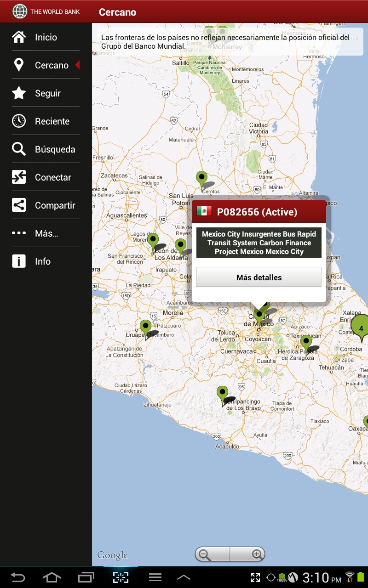The height and width of the screenshot is (588, 368).
Task: Open the Info icon
Action: [19, 261]
